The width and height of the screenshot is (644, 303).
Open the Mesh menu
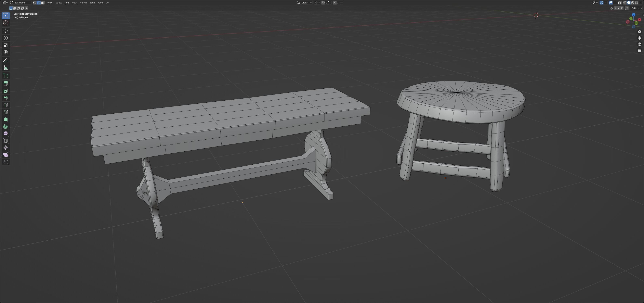click(x=74, y=3)
